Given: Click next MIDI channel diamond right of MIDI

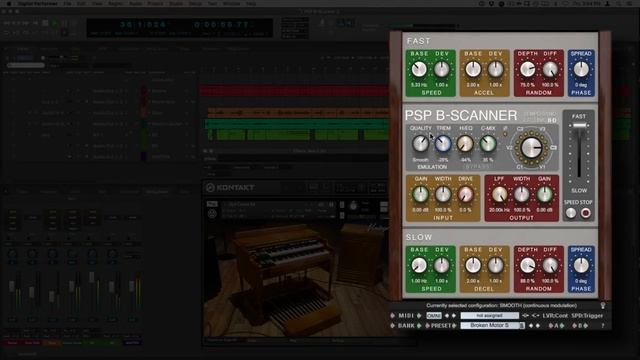Looking at the screenshot, I should (x=419, y=316).
